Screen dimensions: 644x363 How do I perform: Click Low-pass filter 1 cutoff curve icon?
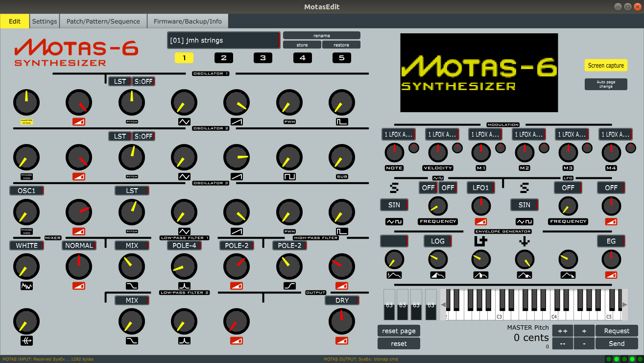point(132,286)
